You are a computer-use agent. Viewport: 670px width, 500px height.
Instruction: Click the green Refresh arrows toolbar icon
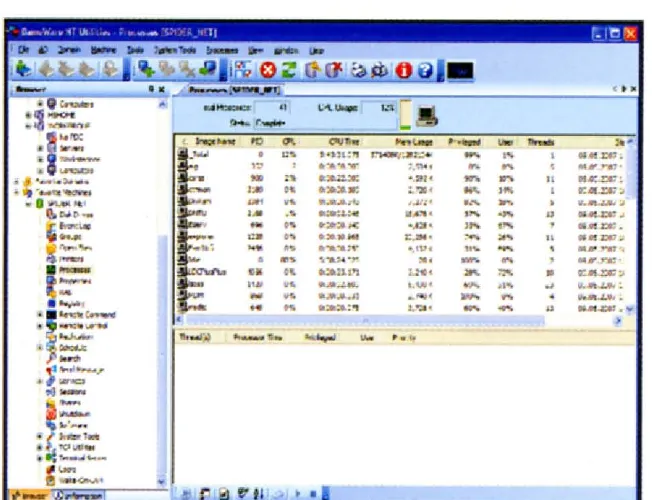[x=290, y=70]
